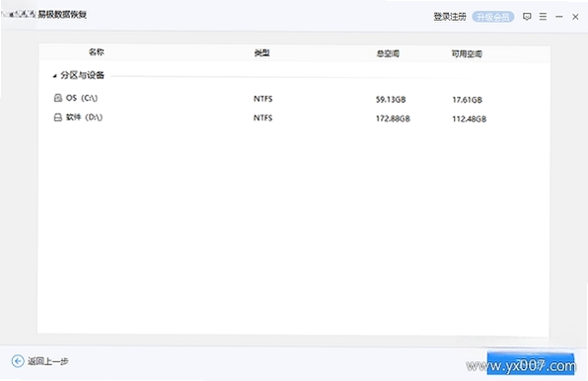Click the 升级会员 upgrade button
Screen dimensions: 588x381
tap(492, 17)
